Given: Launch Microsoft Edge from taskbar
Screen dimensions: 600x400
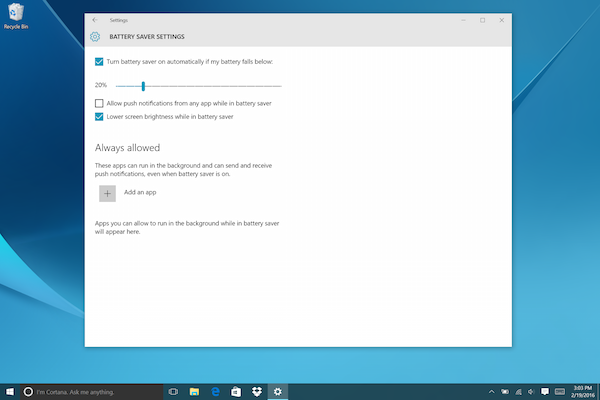Looking at the screenshot, I should point(215,392).
